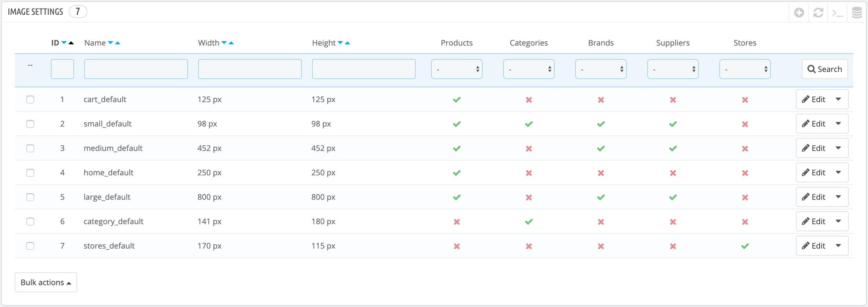
Task: Check the box for medium_default
Action: [30, 148]
